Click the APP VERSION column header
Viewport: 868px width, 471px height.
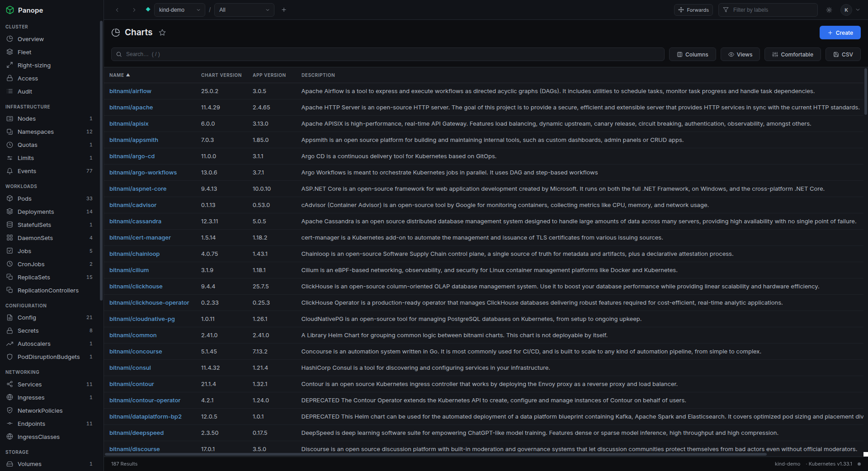click(269, 75)
